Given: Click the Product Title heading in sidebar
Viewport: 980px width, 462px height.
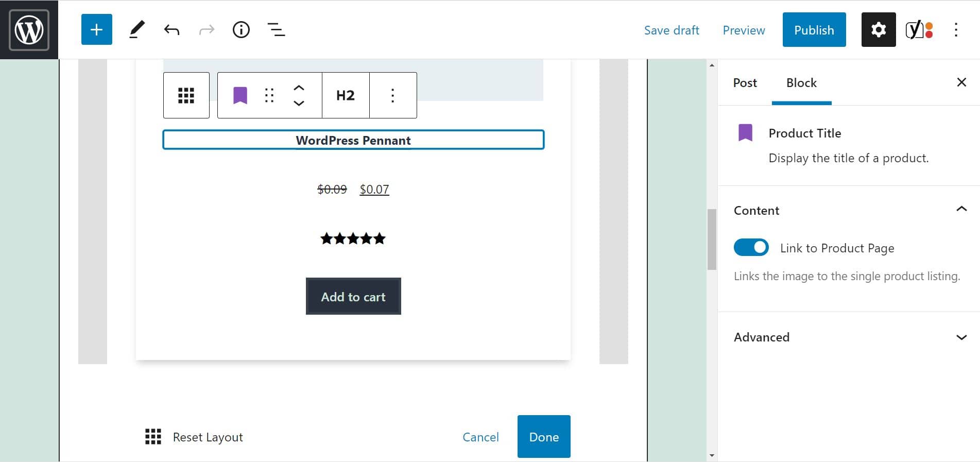Looking at the screenshot, I should [x=804, y=133].
